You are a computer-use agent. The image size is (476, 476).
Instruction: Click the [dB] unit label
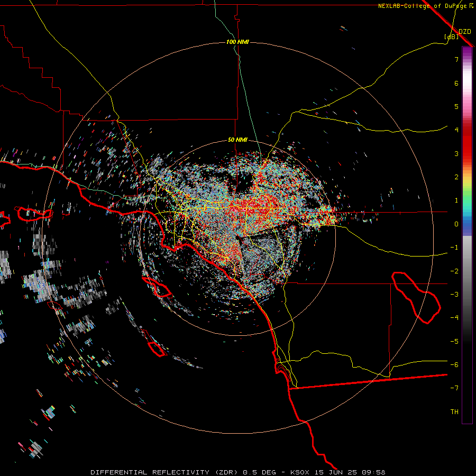pos(451,37)
